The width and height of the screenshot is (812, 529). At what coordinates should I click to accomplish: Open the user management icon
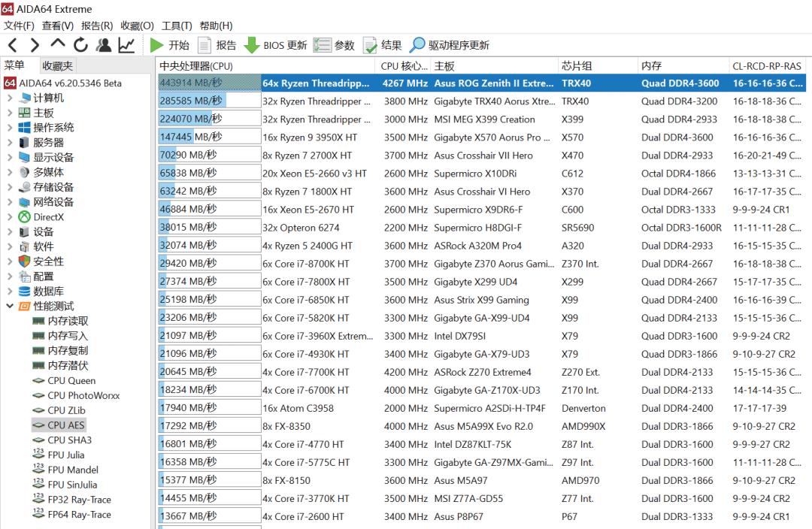tap(104, 45)
